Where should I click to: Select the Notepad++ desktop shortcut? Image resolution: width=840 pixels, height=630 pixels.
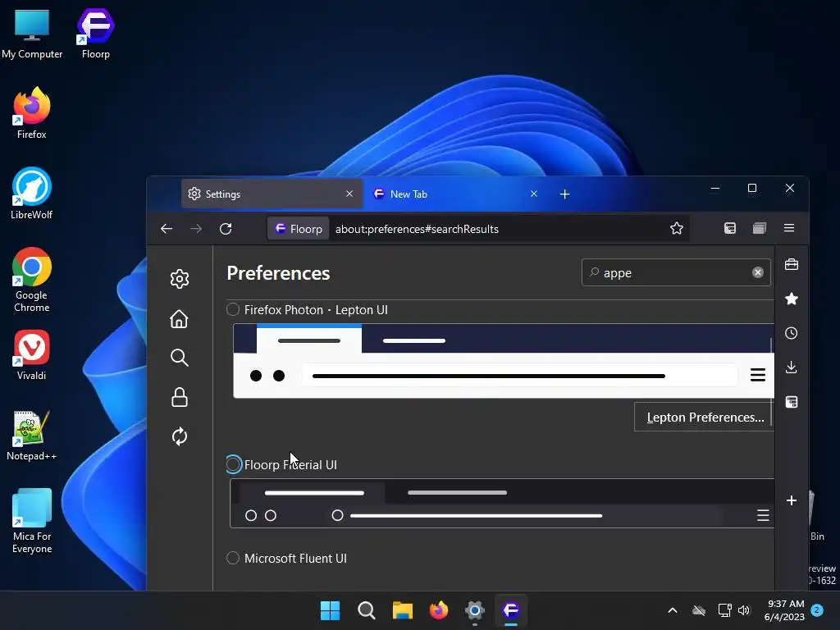click(x=32, y=436)
